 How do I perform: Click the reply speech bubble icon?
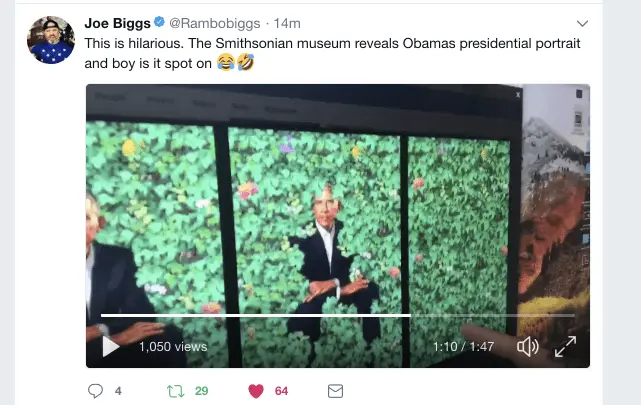tap(96, 390)
